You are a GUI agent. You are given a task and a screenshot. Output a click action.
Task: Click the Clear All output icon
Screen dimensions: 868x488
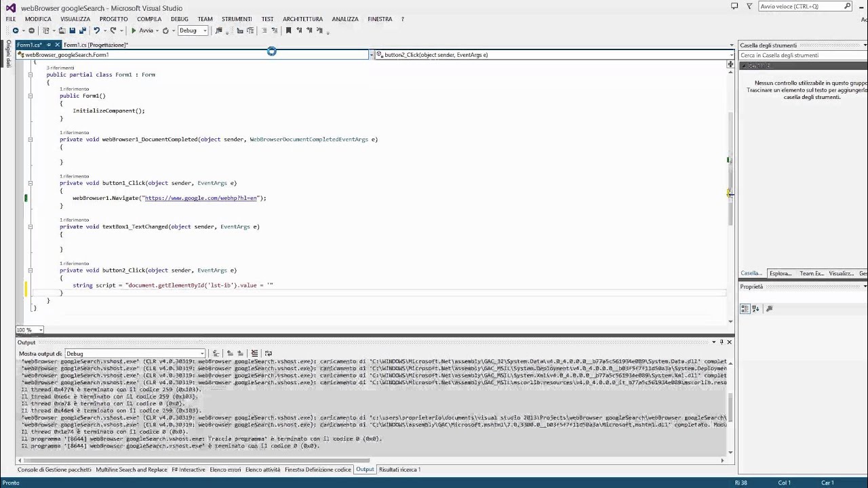[x=254, y=353]
